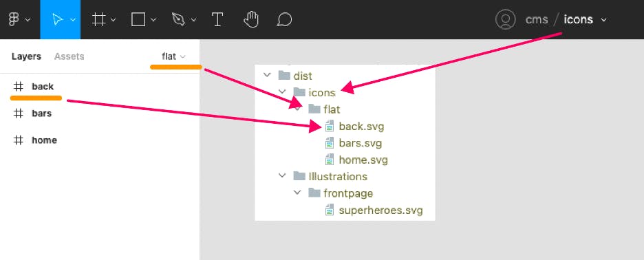Select the Text tool
The width and height of the screenshot is (644, 260).
217,19
